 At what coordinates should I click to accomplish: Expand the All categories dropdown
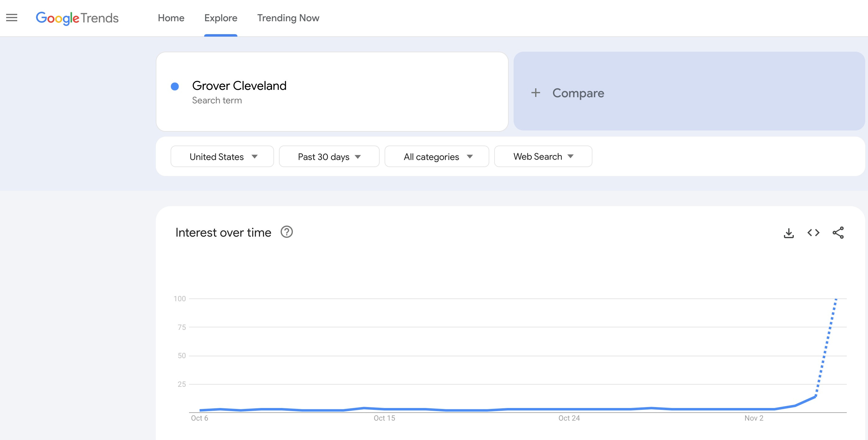tap(437, 157)
